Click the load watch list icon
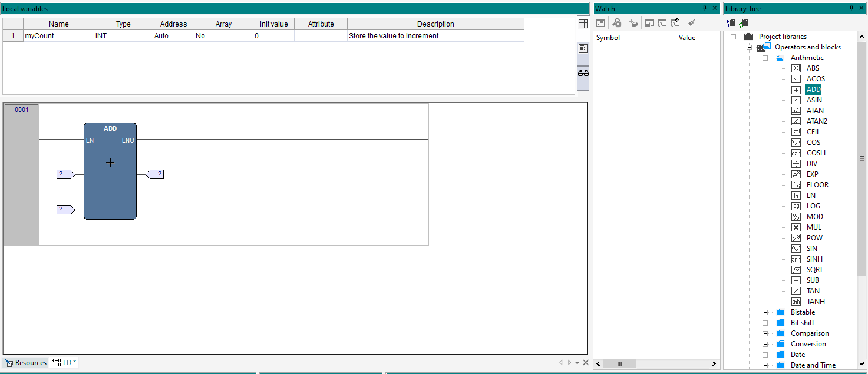The height and width of the screenshot is (374, 868). pyautogui.click(x=662, y=23)
